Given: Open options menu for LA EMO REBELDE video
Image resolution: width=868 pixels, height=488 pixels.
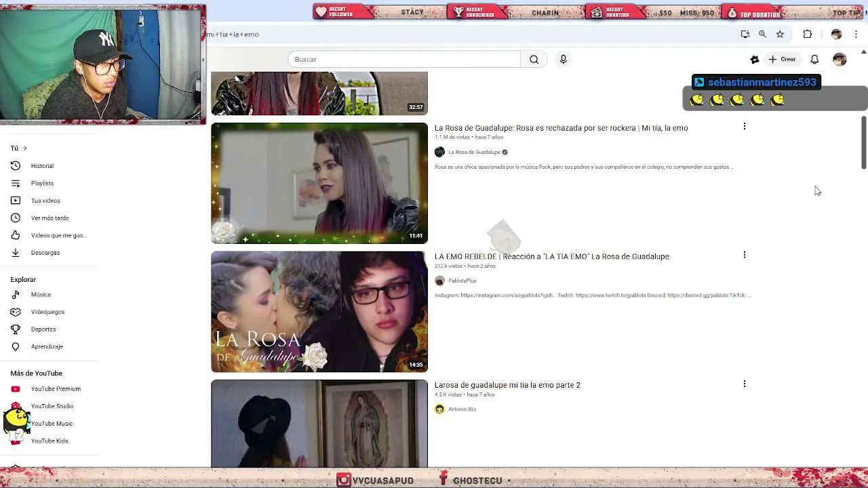Looking at the screenshot, I should click(744, 256).
